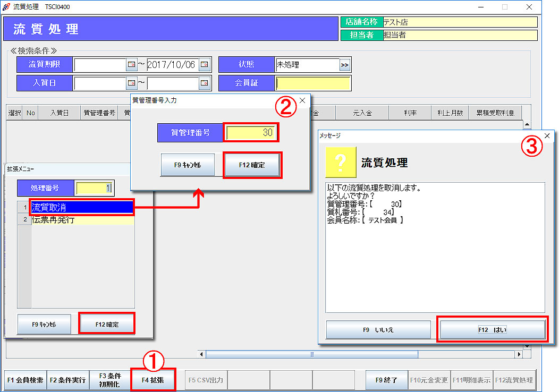This screenshot has width=559, height=392.
Task: Minimize the 流質処理 window
Action: click(x=480, y=7)
